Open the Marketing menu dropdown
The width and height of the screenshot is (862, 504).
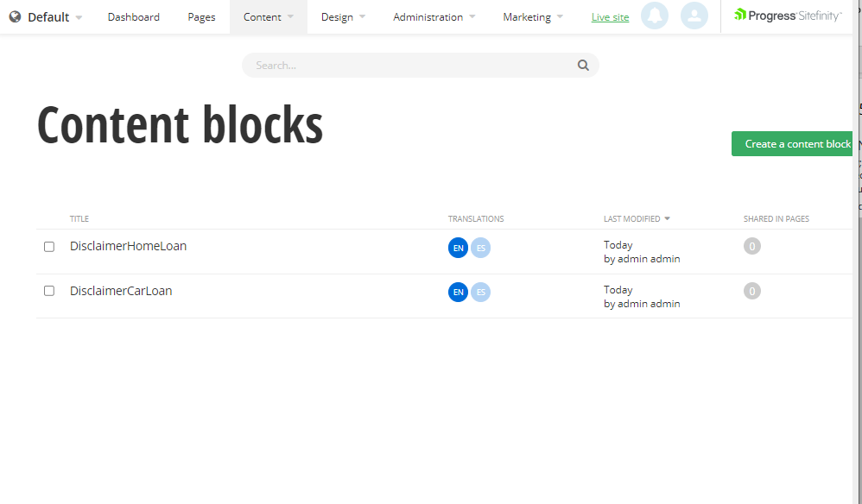533,17
